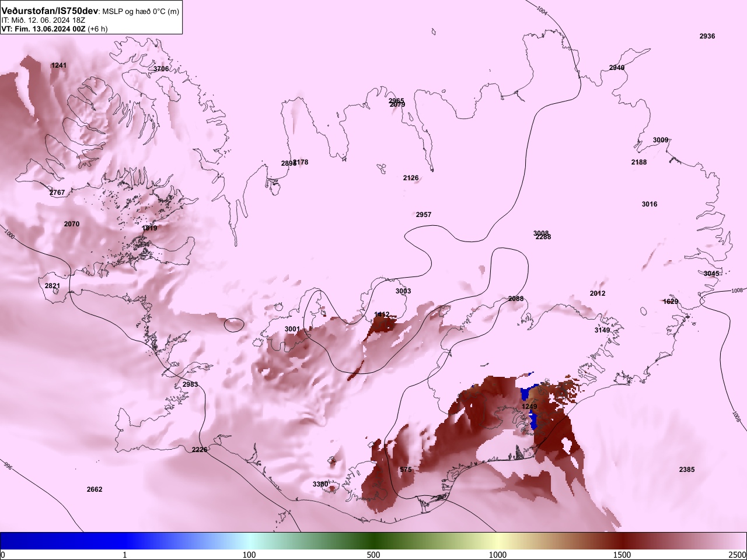Click the value 2821 near west coast

pyautogui.click(x=53, y=286)
